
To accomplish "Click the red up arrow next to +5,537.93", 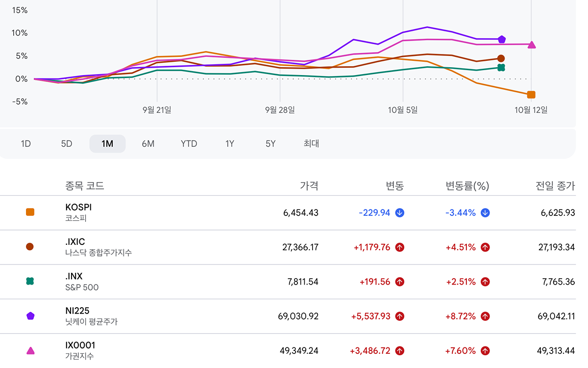I will tap(400, 316).
